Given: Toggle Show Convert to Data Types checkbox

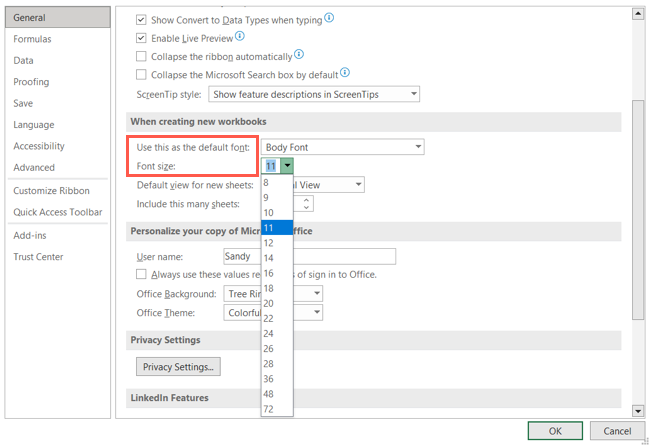Looking at the screenshot, I should [x=141, y=19].
